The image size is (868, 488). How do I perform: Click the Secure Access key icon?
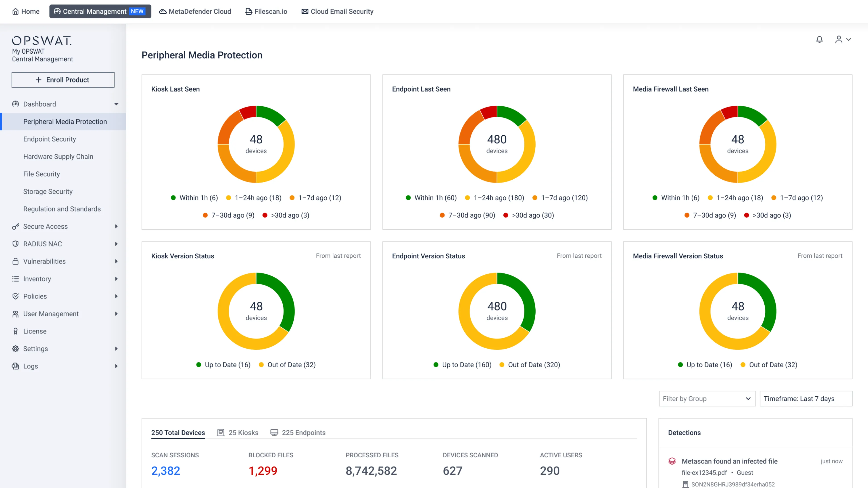click(x=15, y=227)
